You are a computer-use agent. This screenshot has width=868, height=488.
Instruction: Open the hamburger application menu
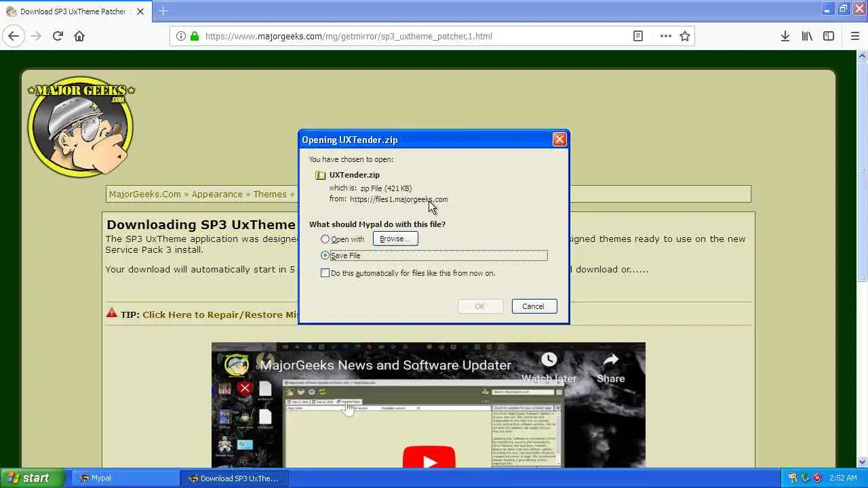(854, 36)
